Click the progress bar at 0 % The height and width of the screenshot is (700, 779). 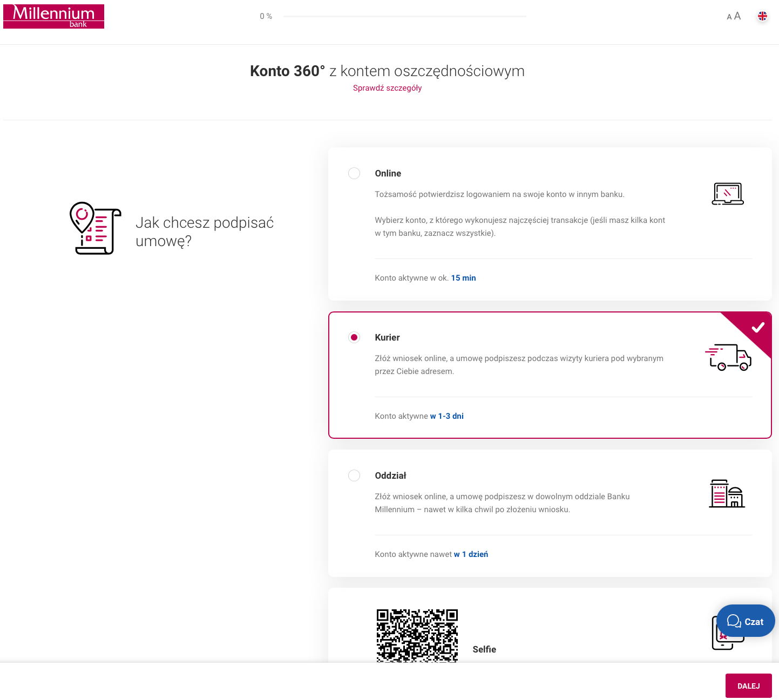tap(405, 16)
